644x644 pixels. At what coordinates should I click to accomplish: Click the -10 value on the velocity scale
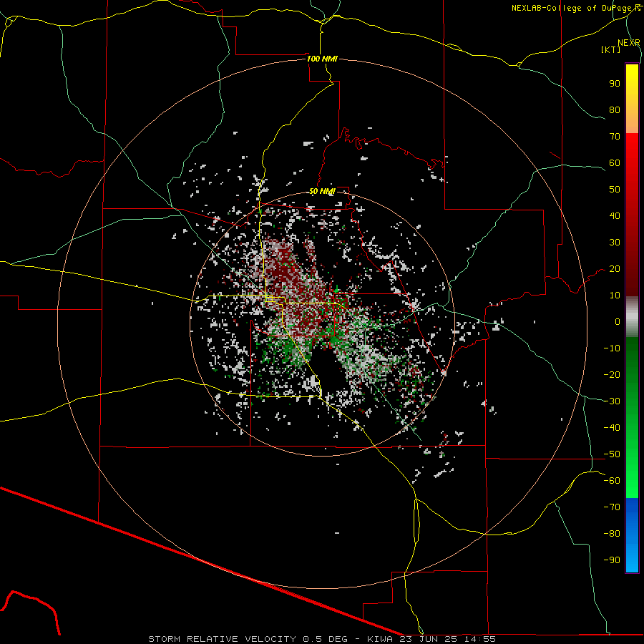[x=612, y=348]
